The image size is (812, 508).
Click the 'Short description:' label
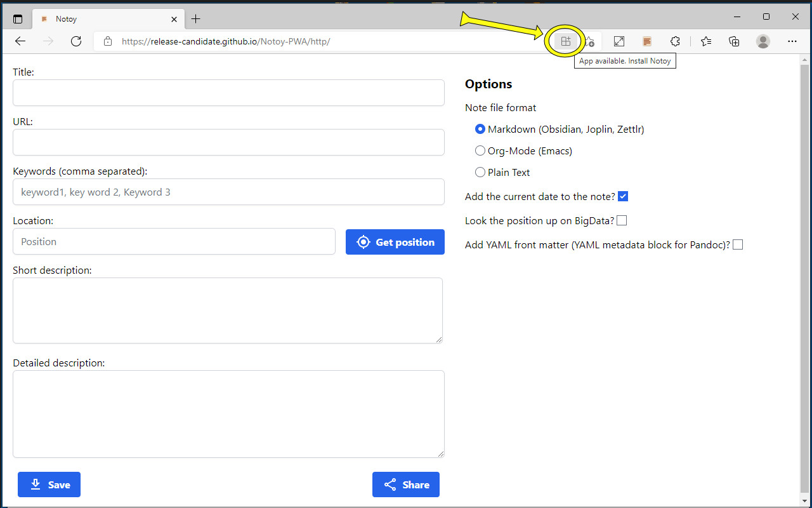(52, 270)
